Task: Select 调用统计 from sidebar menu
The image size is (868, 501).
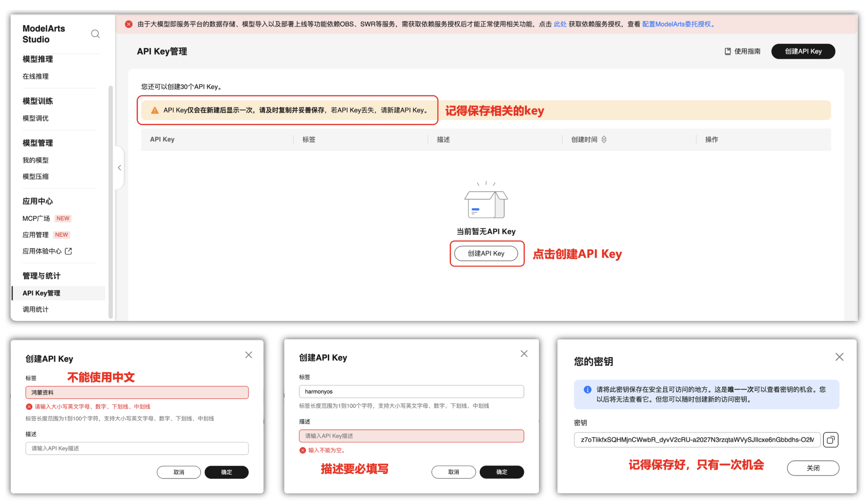Action: pos(36,309)
